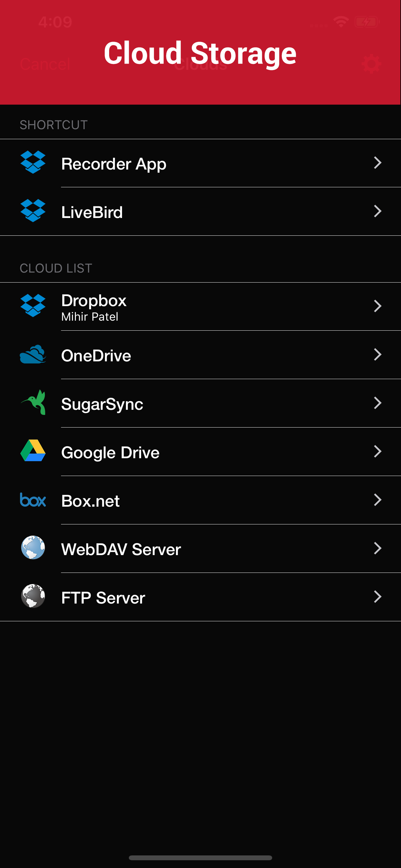Tap the Cancel button in the header
This screenshot has height=868, width=401.
45,64
